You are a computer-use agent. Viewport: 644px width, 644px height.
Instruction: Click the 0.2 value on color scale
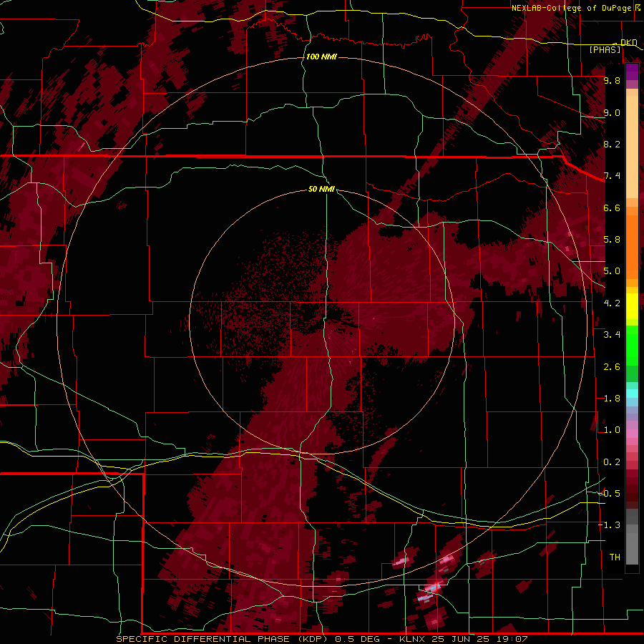(612, 462)
